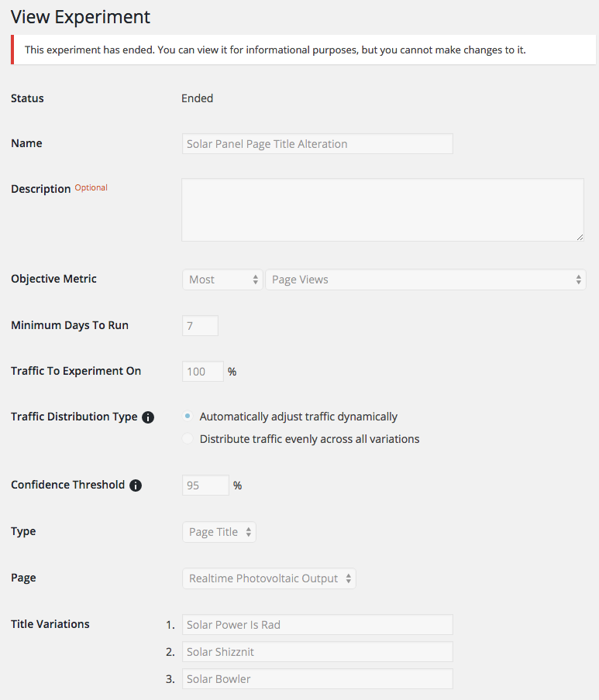The height and width of the screenshot is (700, 599).
Task: Open the Most objective dropdown
Action: (222, 280)
